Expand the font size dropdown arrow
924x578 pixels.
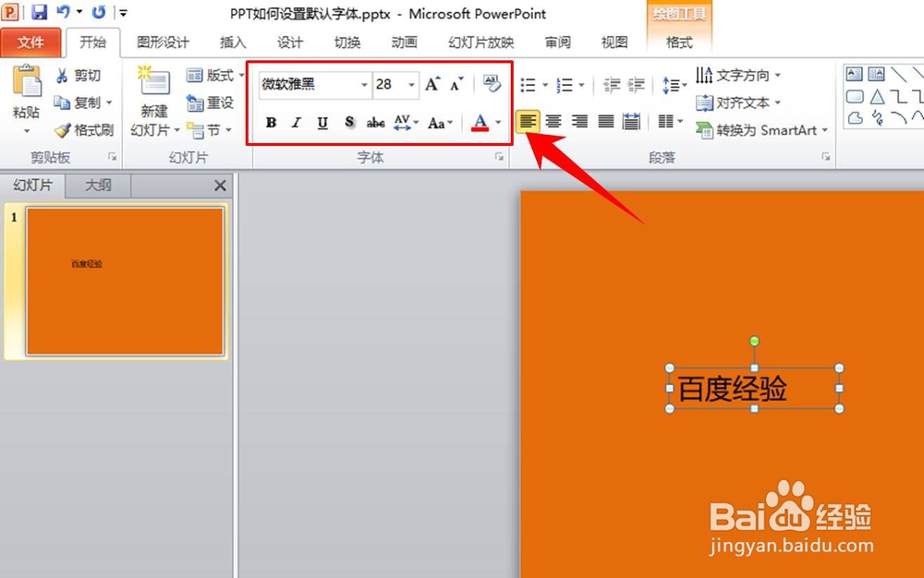coord(411,85)
